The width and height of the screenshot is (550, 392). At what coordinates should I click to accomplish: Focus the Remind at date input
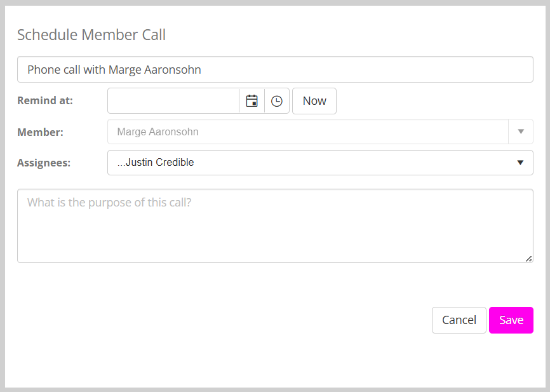[173, 101]
